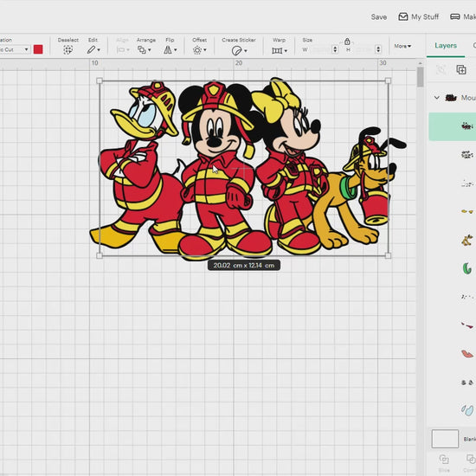Image resolution: width=476 pixels, height=476 pixels.
Task: Expand the Create Sticker dropdown arrow
Action: [x=245, y=51]
